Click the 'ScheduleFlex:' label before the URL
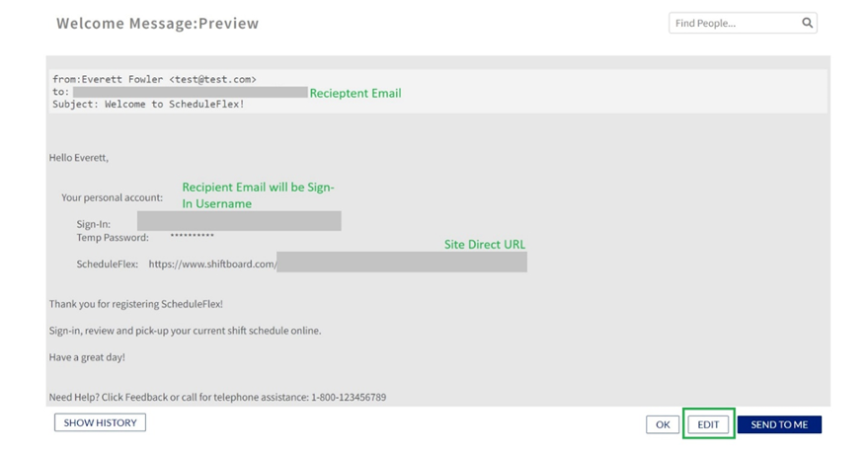Screen dimensions: 868x454 click(108, 264)
